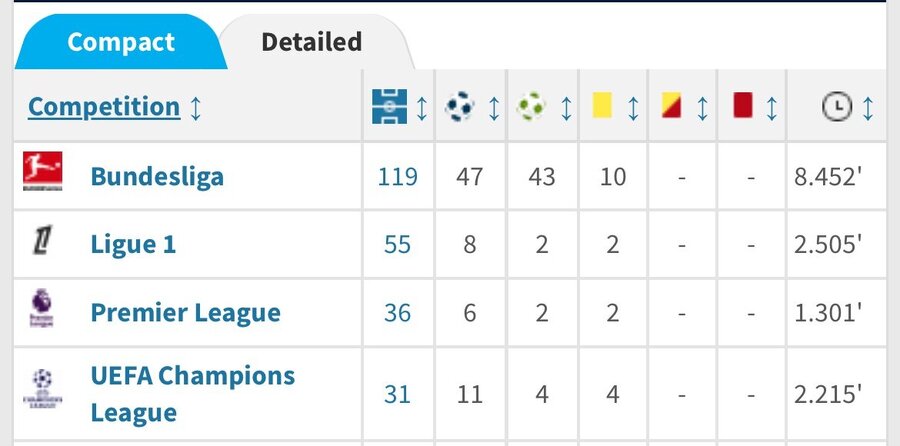Click the football pitch appearances icon
This screenshot has height=446, width=900.
pos(389,107)
